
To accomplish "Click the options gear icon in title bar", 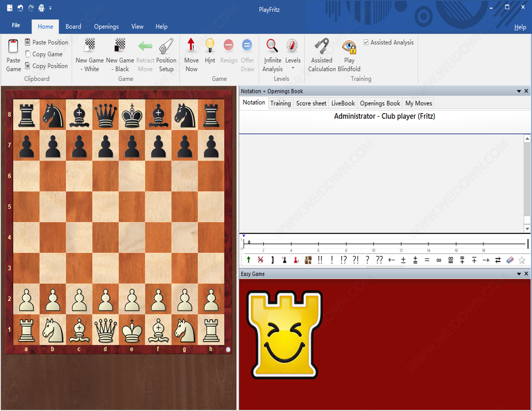I will point(41,8).
